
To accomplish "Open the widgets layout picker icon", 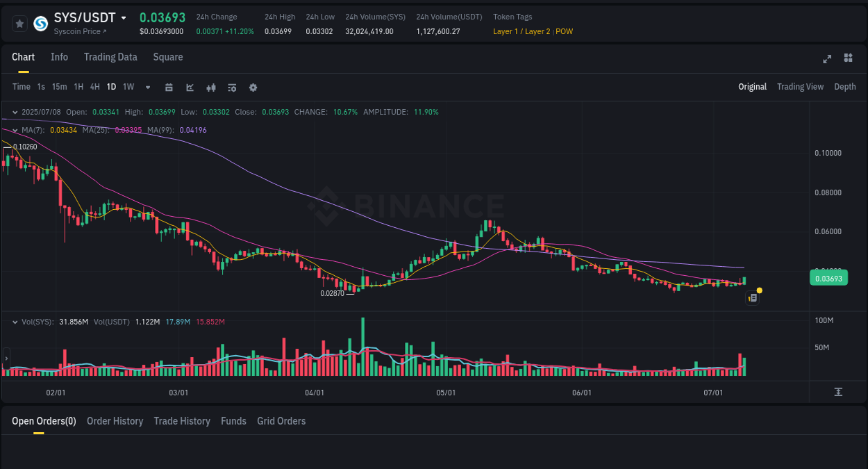I will tap(848, 58).
